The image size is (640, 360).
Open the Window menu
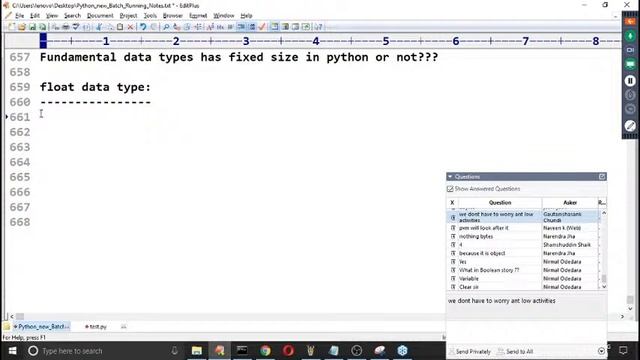(224, 16)
